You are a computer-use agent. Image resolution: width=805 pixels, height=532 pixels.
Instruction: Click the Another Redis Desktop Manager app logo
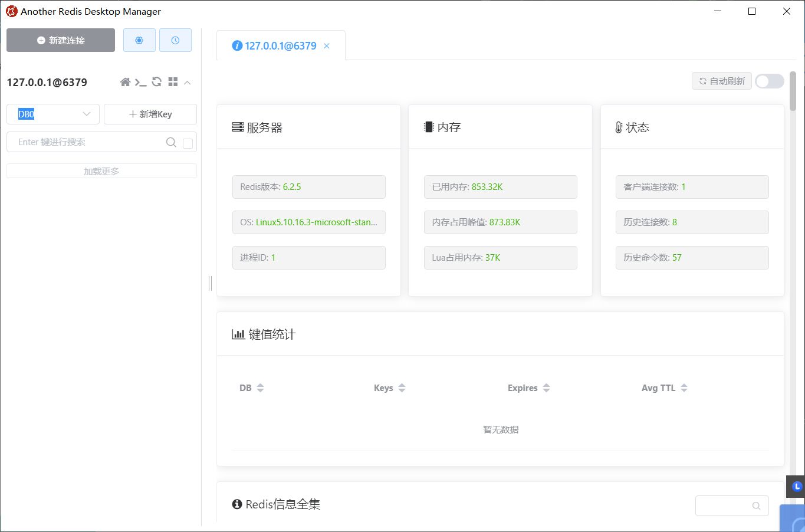(x=11, y=11)
